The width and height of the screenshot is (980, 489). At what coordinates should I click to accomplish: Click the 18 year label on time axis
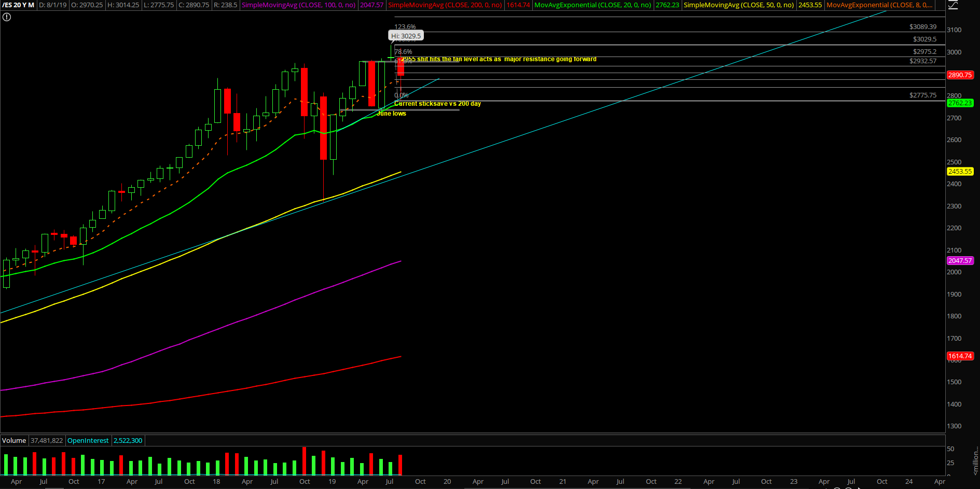coord(216,481)
